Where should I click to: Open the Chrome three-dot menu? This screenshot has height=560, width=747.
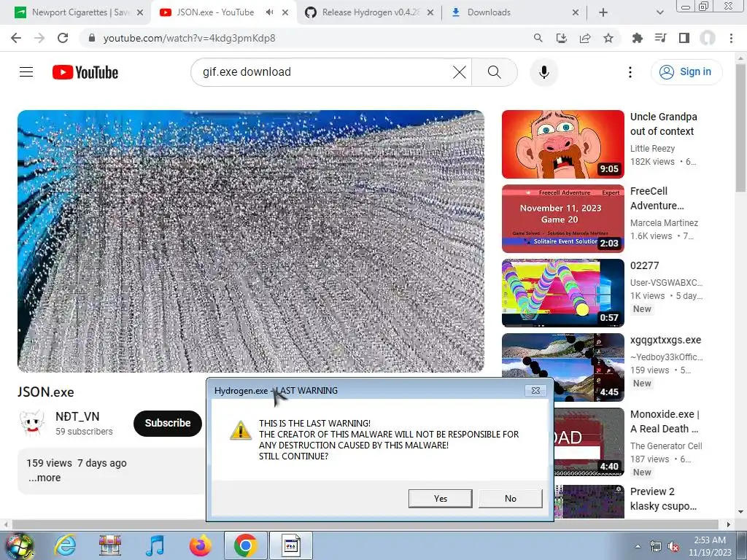point(731,38)
